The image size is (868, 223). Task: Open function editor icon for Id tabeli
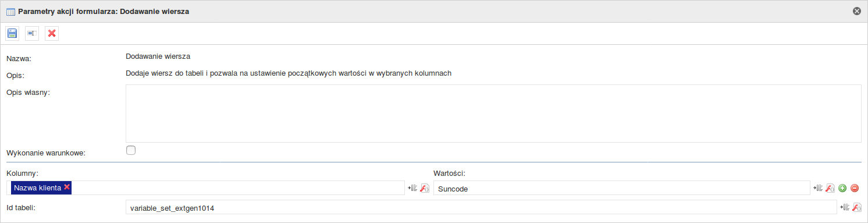pos(856,207)
